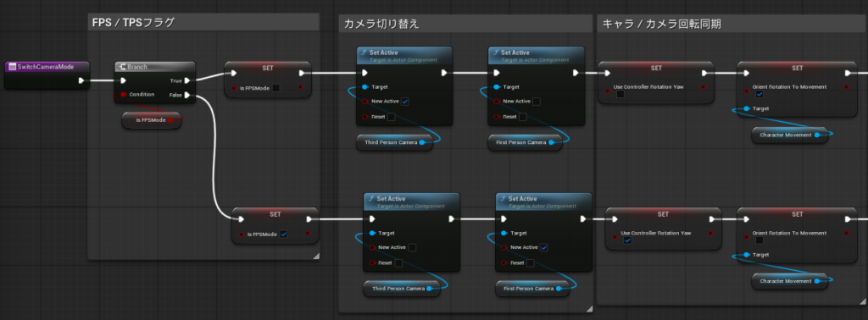This screenshot has width=868, height=320.
Task: Click the Is FPSMode variable output pin
Action: (x=170, y=120)
